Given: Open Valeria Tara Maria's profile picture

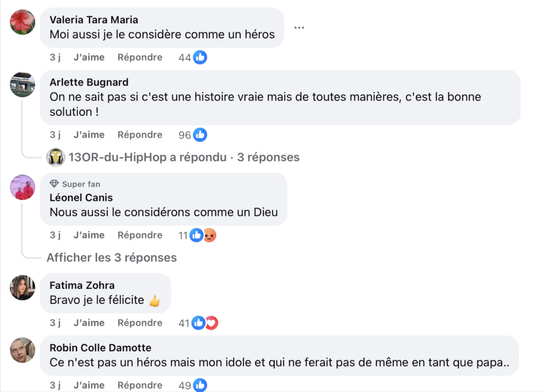Looking at the screenshot, I should (22, 22).
